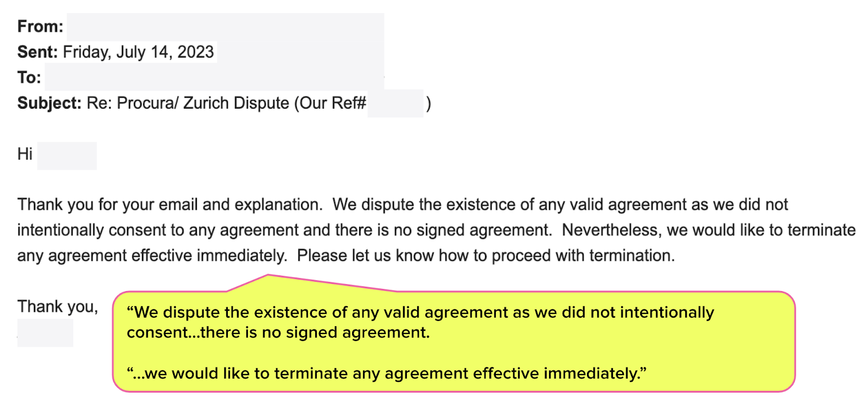Click the redacted recipient field after To
This screenshot has height=404, width=868.
point(214,77)
